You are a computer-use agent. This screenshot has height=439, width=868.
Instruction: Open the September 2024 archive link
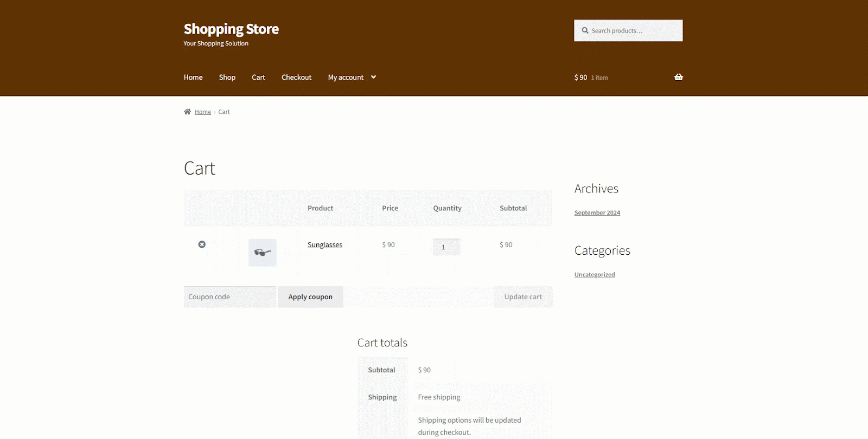point(597,213)
